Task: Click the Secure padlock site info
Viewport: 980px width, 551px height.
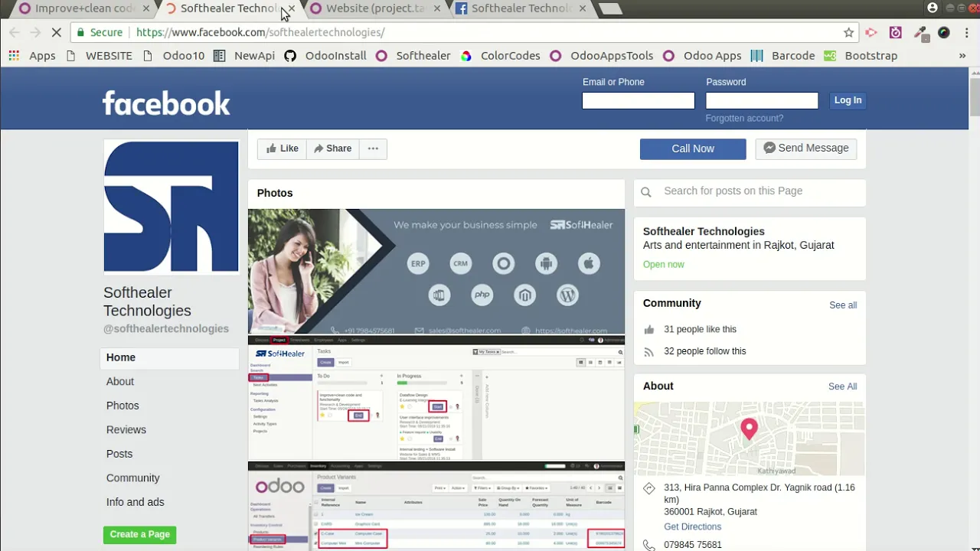Action: coord(100,32)
